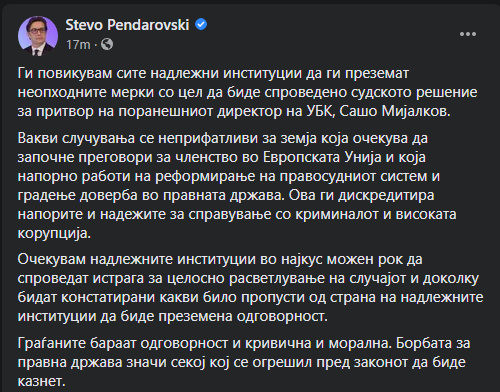Click the sentence starting "Ова ги дискредитира"

click(x=237, y=214)
